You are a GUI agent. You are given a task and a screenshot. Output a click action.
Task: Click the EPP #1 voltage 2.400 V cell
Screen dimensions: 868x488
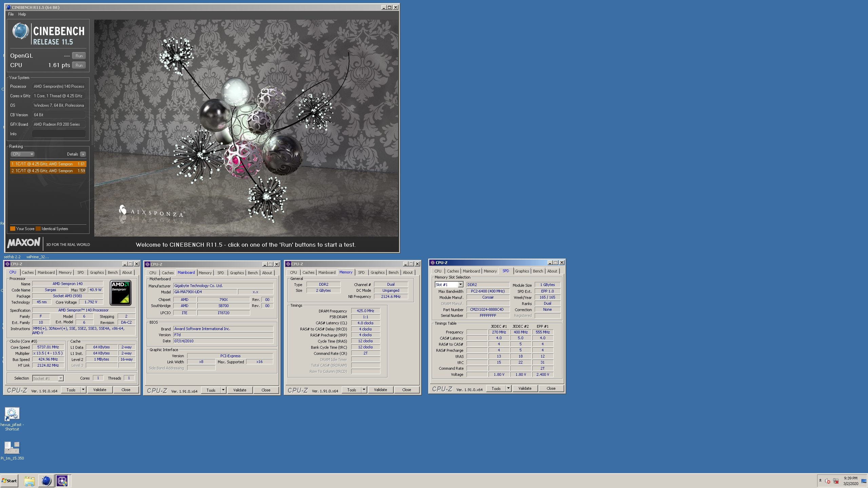click(542, 374)
